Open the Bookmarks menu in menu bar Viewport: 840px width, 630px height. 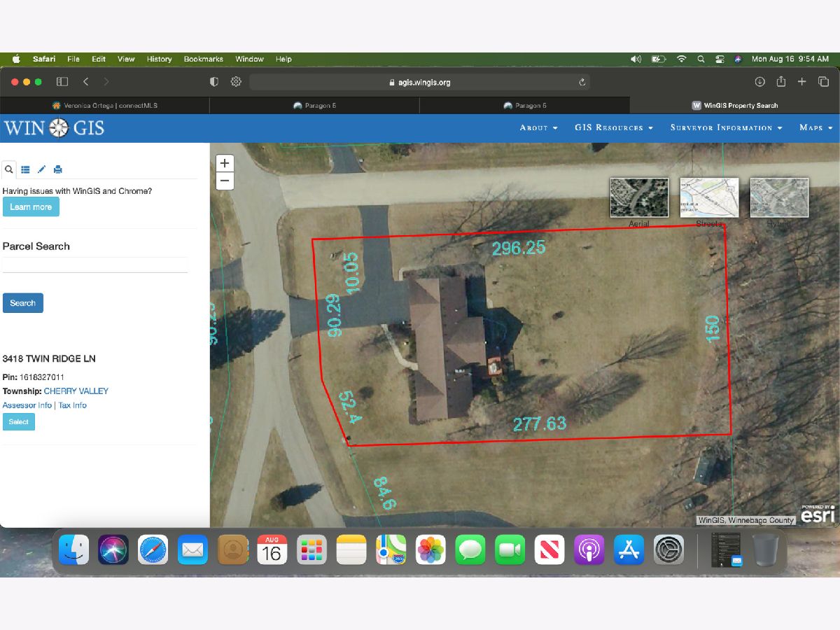coord(203,59)
